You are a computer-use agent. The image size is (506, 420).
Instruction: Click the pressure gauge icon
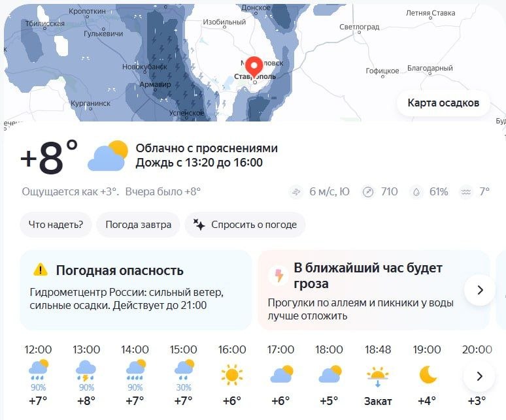pos(368,192)
